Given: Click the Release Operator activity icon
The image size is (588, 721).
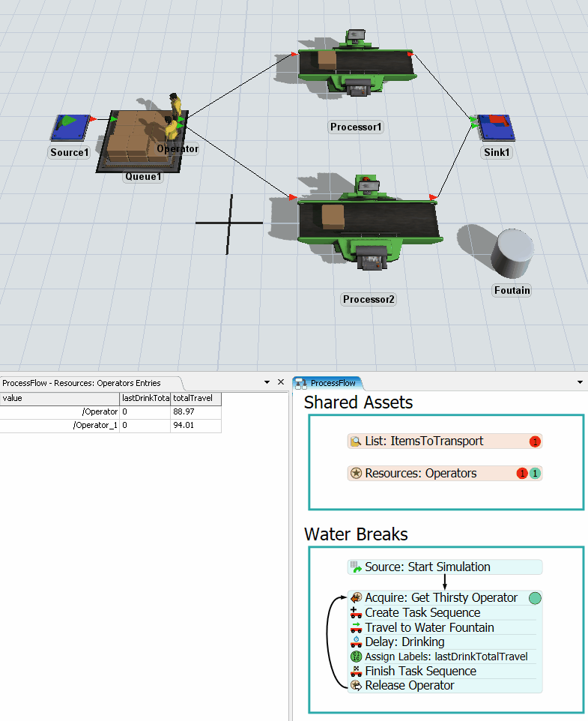Looking at the screenshot, I should (x=356, y=686).
